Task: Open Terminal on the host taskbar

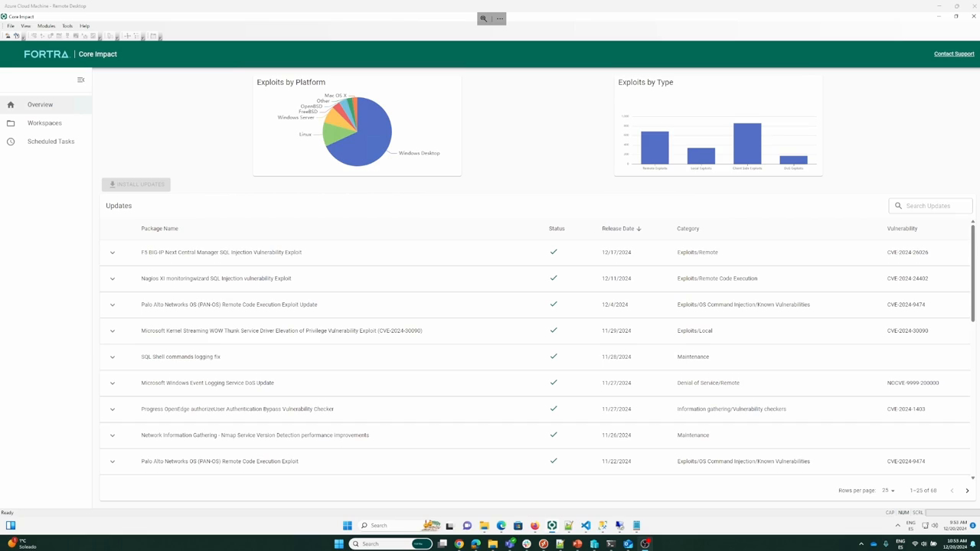Action: coord(611,544)
